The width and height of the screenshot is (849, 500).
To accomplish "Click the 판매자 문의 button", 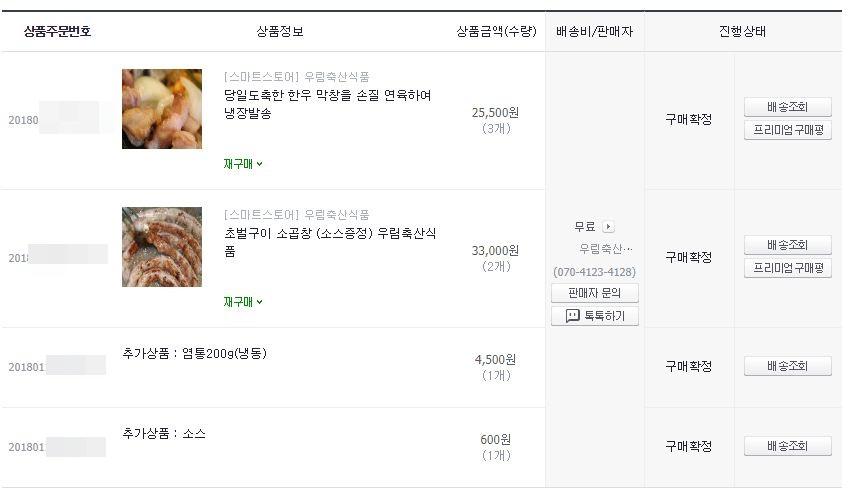I will (595, 293).
